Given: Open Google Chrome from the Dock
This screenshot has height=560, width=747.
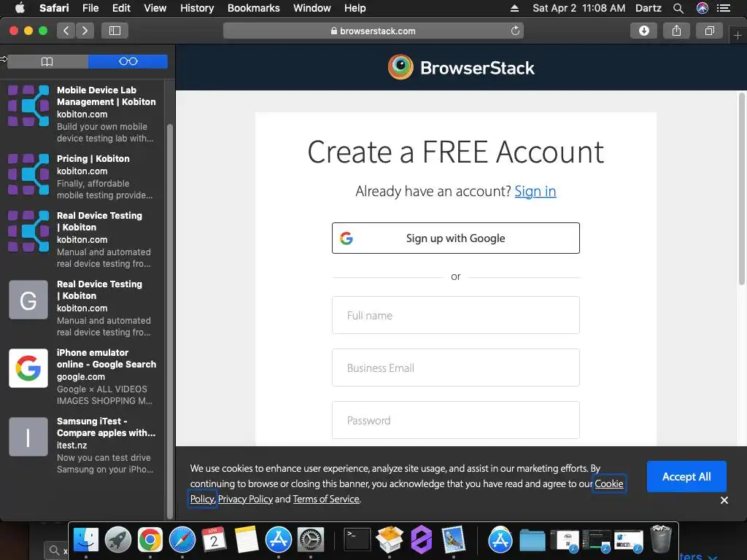Looking at the screenshot, I should click(150, 540).
